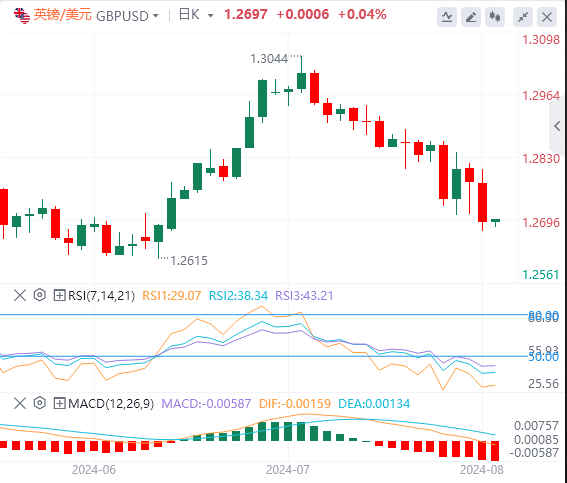Click the RSI(7,14,21) label
Image resolution: width=567 pixels, height=483 pixels.
(101, 296)
